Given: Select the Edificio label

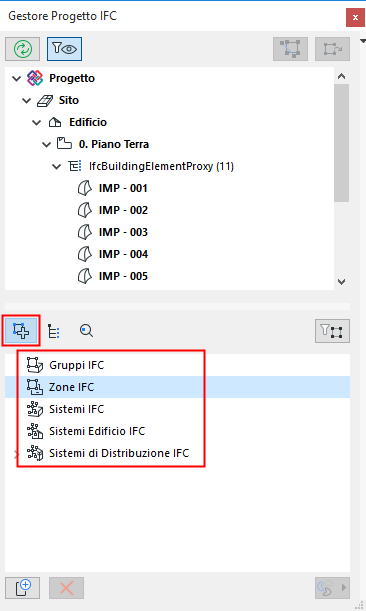Looking at the screenshot, I should click(88, 122).
